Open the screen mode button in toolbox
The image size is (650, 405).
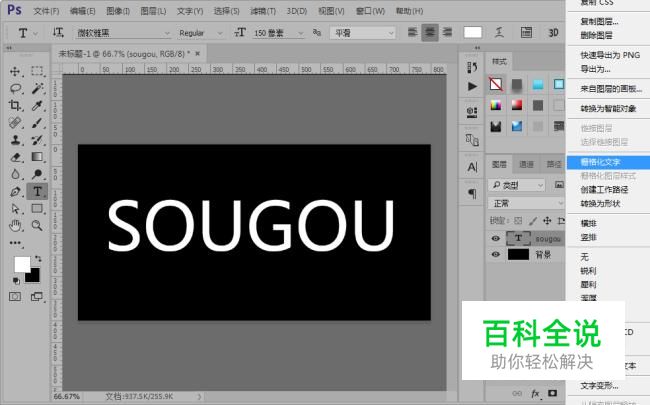point(37,296)
